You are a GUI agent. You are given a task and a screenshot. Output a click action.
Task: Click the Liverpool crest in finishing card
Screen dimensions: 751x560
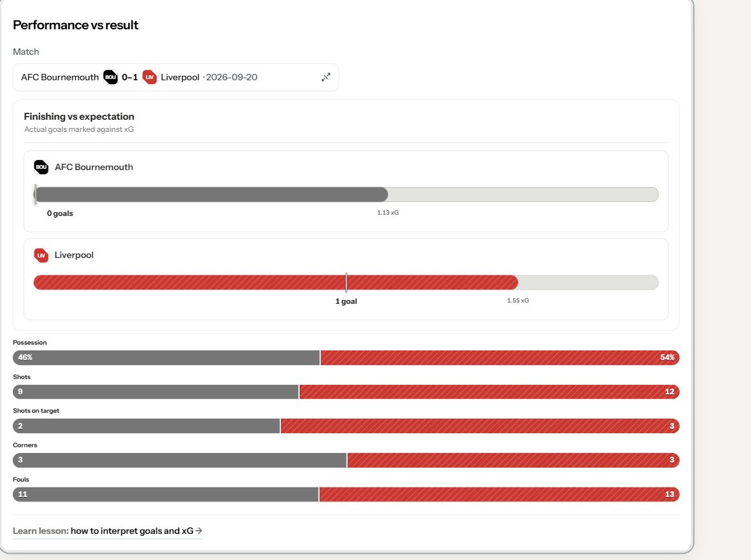pyautogui.click(x=41, y=255)
